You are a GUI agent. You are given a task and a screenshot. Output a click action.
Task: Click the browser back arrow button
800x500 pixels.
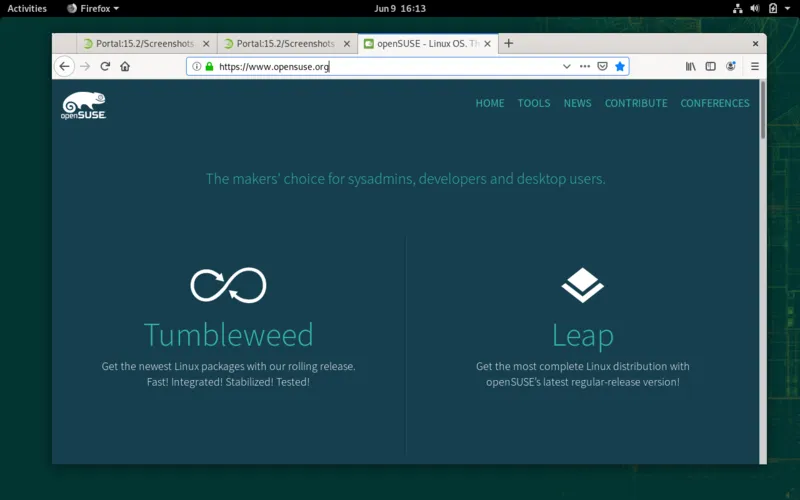64,66
